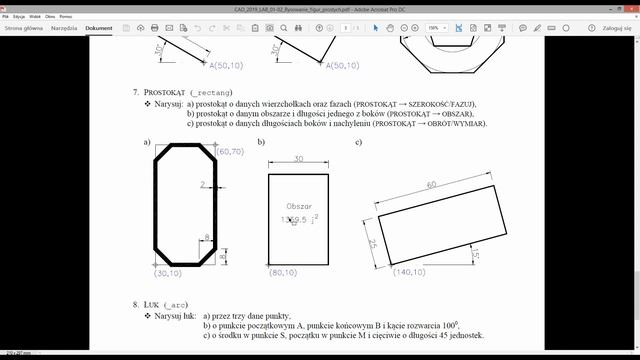This screenshot has width=640, height=360.
Task: Open the Okno menu
Action: tap(50, 17)
